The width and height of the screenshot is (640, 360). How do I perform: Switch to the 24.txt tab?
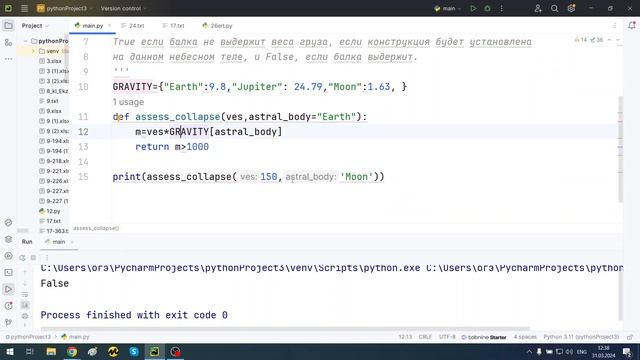[133, 26]
